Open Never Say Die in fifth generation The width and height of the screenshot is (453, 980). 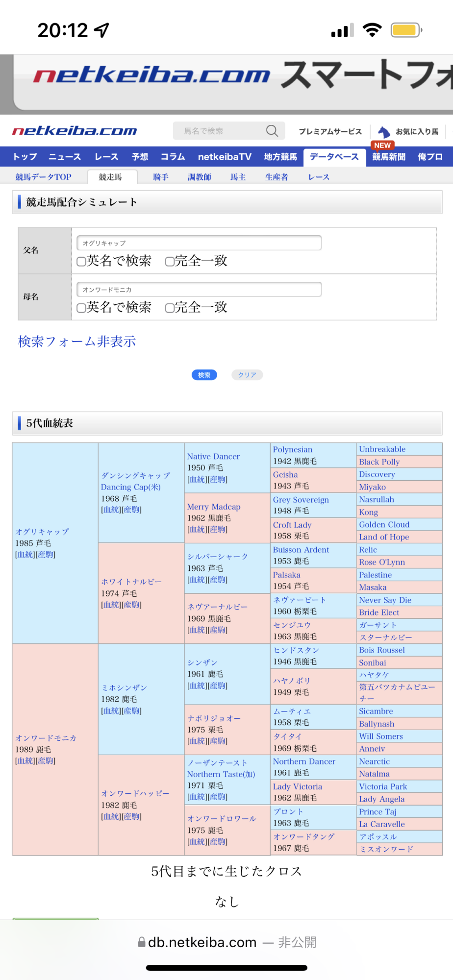(x=385, y=600)
